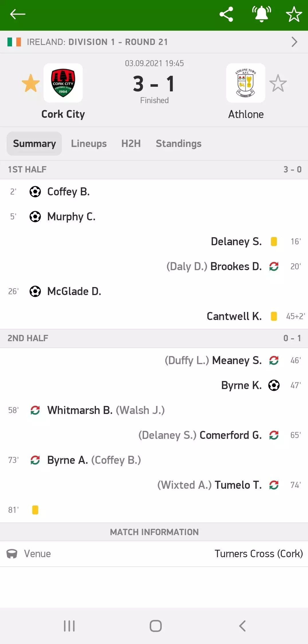Tap Byrne K. goal ball icon
The width and height of the screenshot is (308, 644).
tap(274, 385)
